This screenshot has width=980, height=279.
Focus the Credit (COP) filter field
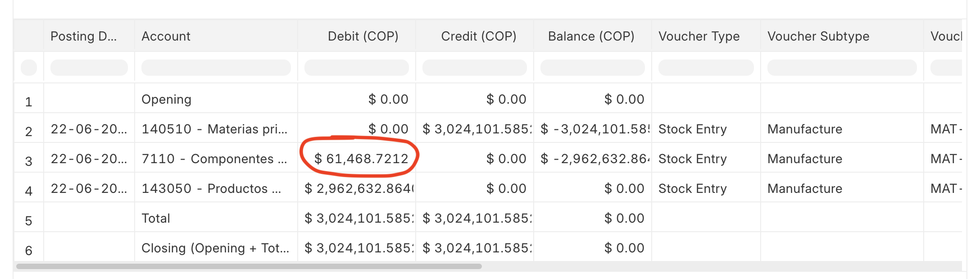click(475, 68)
